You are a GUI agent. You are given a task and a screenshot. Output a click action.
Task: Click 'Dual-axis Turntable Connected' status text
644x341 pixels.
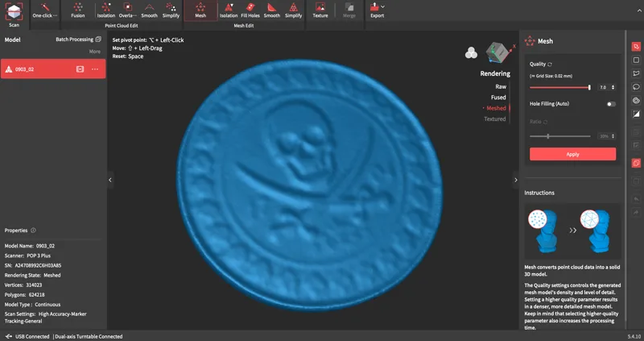coord(89,336)
